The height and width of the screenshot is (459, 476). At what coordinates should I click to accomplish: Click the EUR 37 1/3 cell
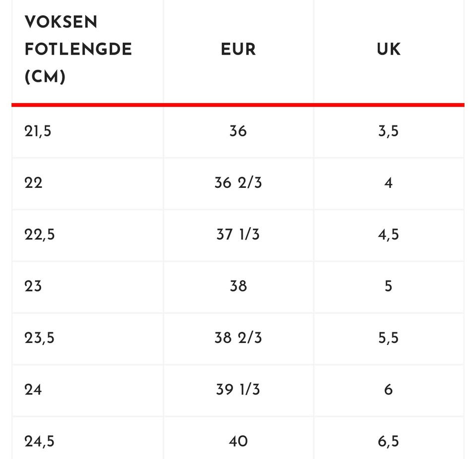pyautogui.click(x=238, y=234)
